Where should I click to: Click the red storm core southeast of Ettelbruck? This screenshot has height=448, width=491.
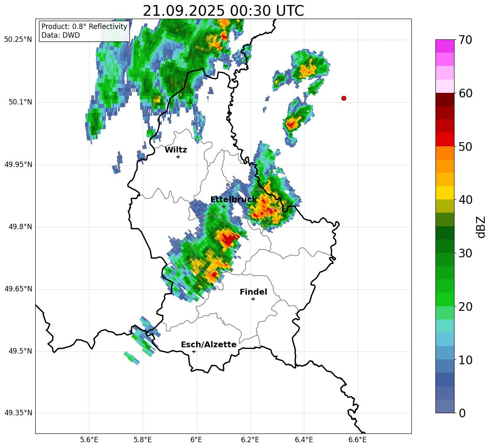pos(229,240)
